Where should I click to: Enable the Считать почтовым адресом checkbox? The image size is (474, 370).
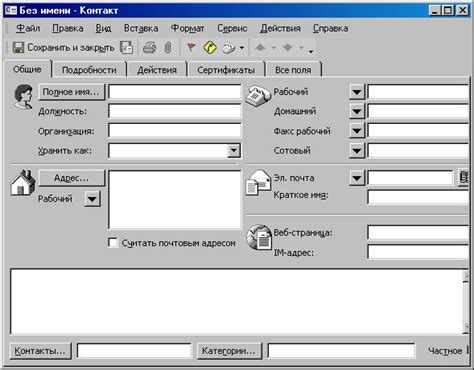[x=113, y=243]
